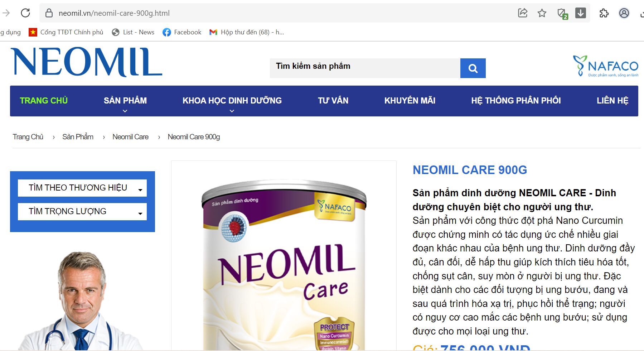This screenshot has height=351, width=644.
Task: Open the 'Cổng TTĐT Chính phủ' bookmark
Action: (66, 32)
